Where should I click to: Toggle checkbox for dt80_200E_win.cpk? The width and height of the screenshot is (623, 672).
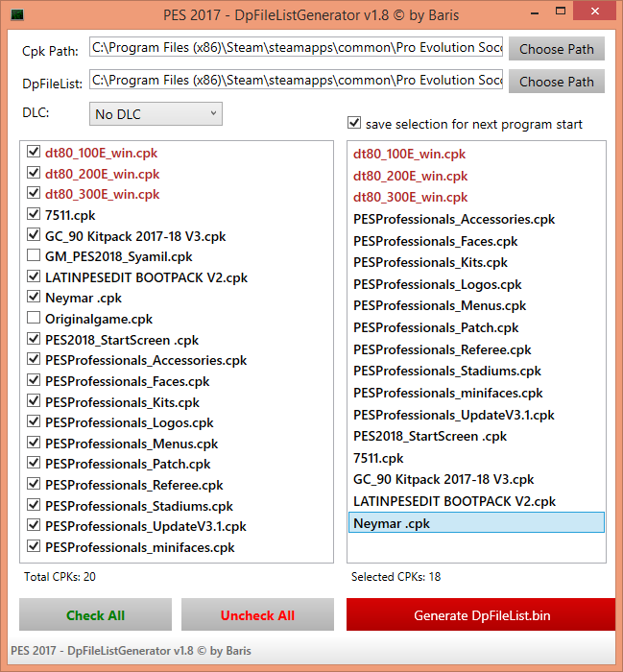pos(34,173)
